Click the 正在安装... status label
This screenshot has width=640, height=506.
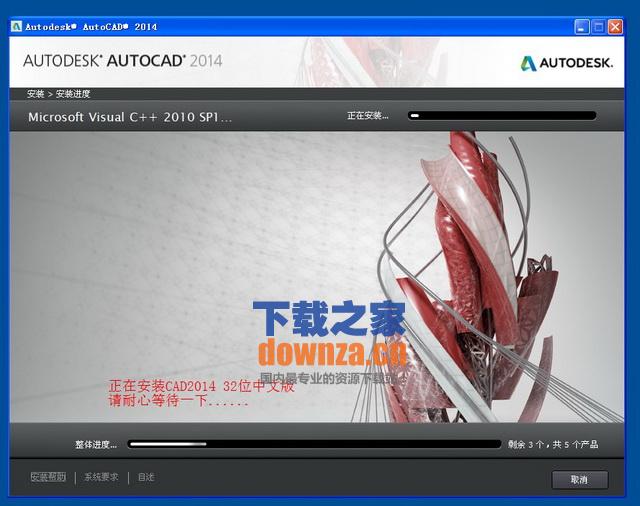368,116
